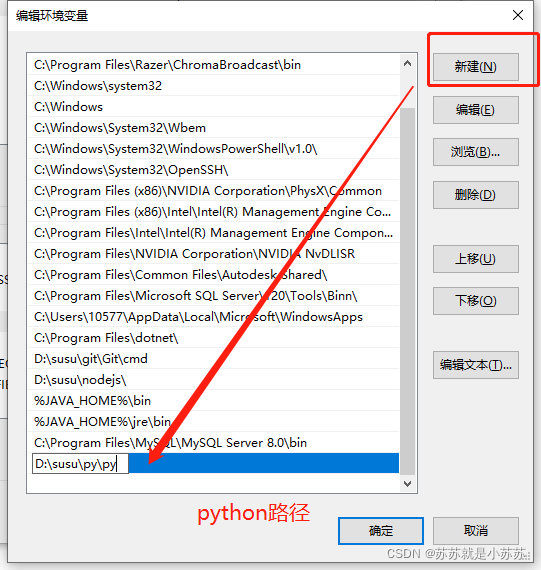Select D:\susu\git\Git\cmd entry

pos(213,359)
